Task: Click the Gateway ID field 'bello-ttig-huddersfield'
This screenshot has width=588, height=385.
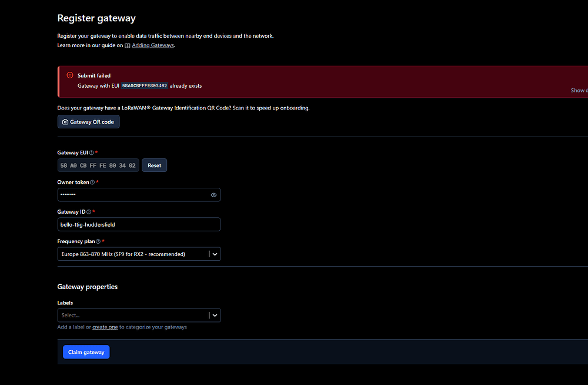Action: pos(139,225)
